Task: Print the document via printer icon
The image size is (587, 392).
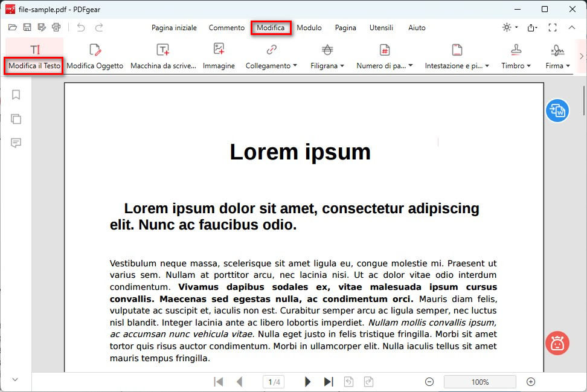Action: tap(56, 27)
